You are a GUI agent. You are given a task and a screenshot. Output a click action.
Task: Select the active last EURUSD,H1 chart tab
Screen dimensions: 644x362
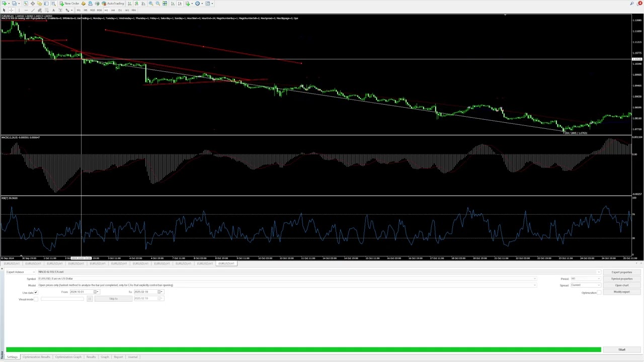pos(226,263)
